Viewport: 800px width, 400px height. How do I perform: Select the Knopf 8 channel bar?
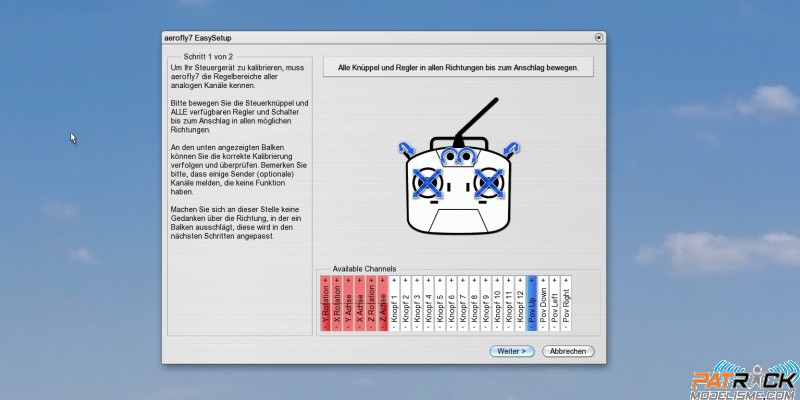474,303
